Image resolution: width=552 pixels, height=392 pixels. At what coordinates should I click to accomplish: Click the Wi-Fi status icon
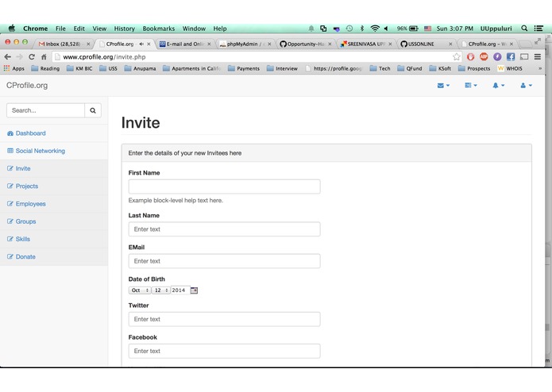point(375,29)
